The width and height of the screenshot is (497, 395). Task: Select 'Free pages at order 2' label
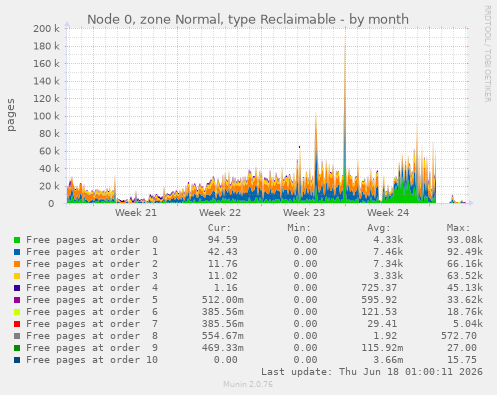[92, 264]
